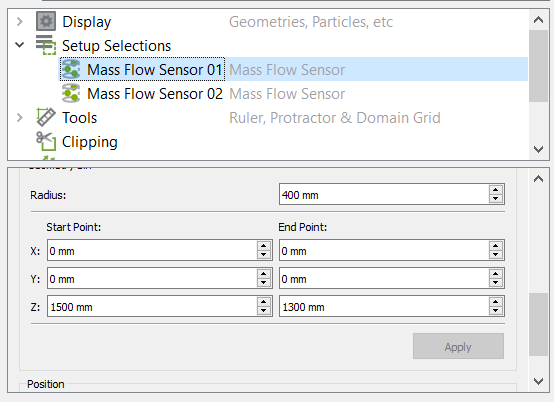Increase Start Point Y value

[x=264, y=273]
